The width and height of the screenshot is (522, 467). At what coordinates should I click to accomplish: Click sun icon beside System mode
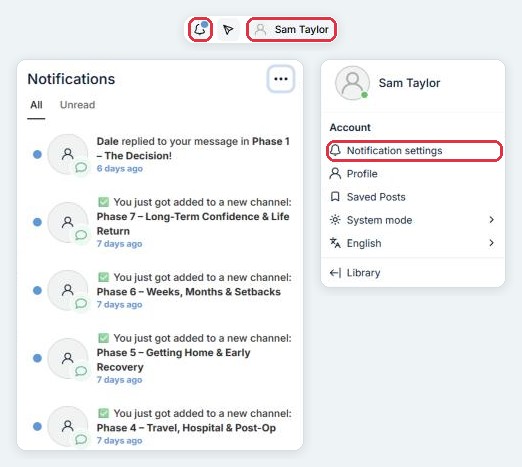tap(335, 220)
